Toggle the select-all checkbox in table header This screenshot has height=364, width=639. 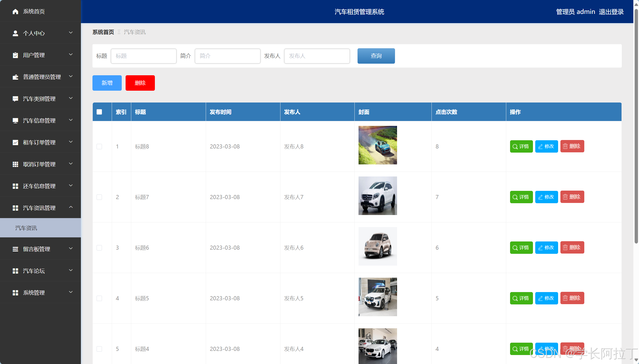pyautogui.click(x=99, y=112)
